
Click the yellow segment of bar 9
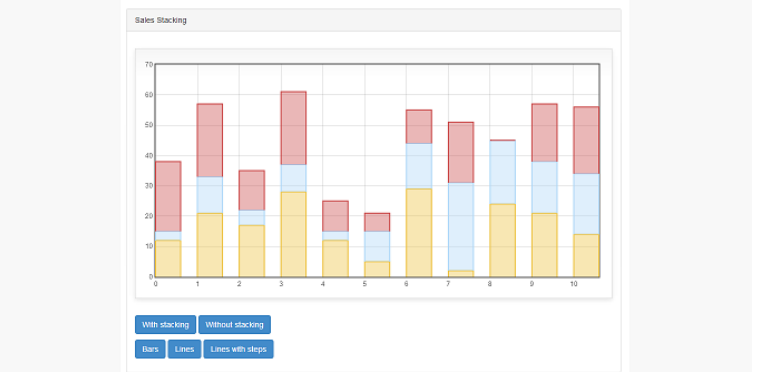pyautogui.click(x=545, y=245)
